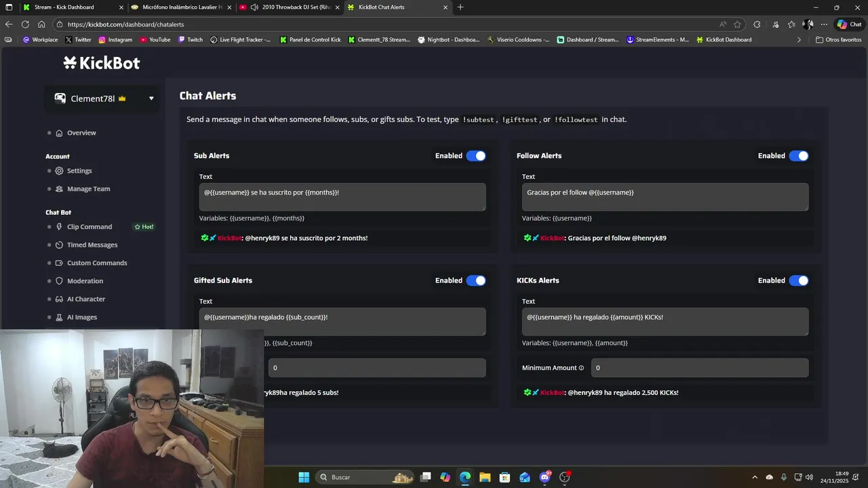The height and width of the screenshot is (488, 868).
Task: Disable the KICKs Alerts toggle
Action: click(x=799, y=281)
